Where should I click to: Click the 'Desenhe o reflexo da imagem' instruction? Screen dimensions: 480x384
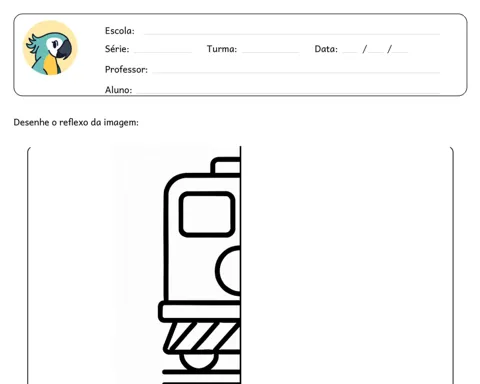pos(76,122)
